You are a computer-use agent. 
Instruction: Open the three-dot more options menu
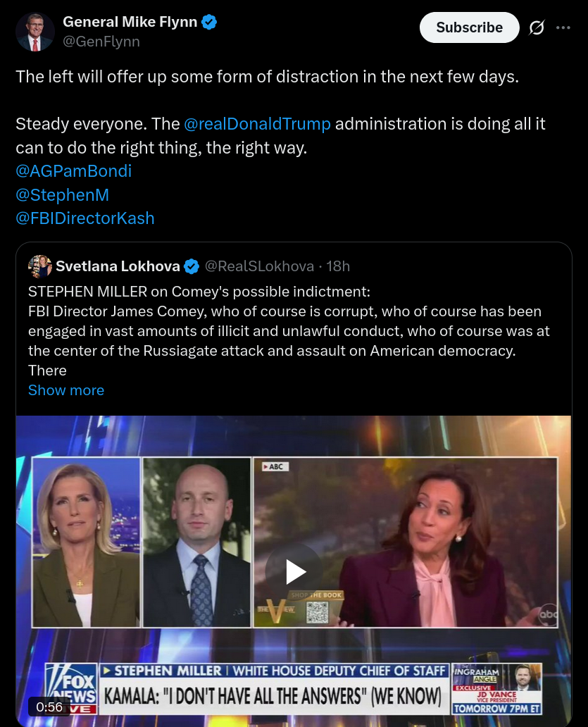pyautogui.click(x=563, y=27)
